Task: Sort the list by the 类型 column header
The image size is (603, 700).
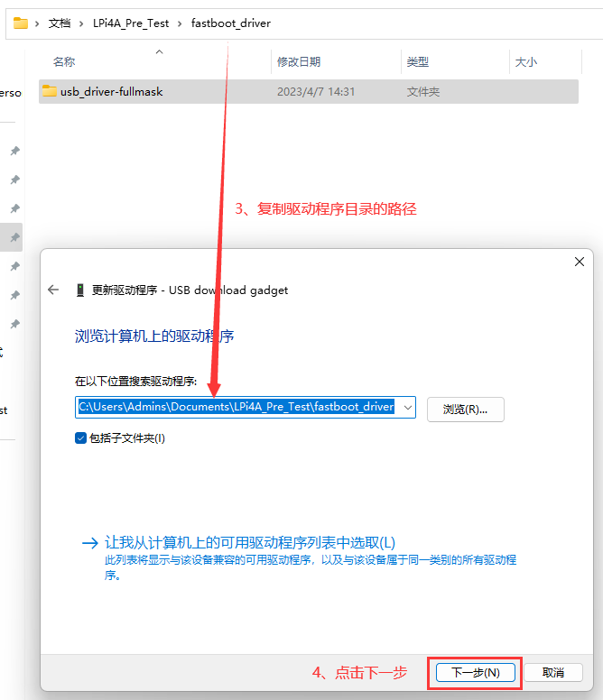Action: (x=418, y=61)
